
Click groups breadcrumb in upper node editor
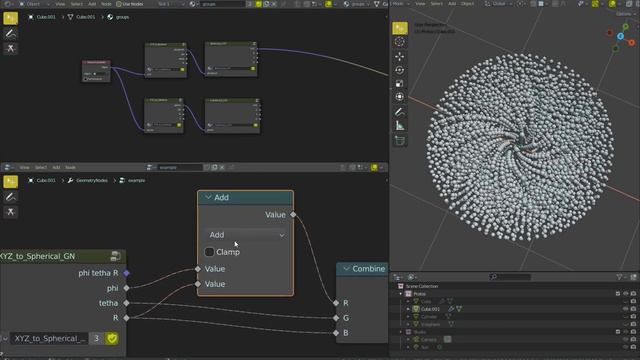click(118, 17)
